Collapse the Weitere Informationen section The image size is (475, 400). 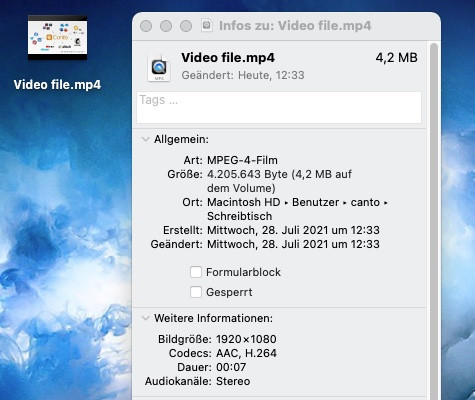(x=145, y=318)
